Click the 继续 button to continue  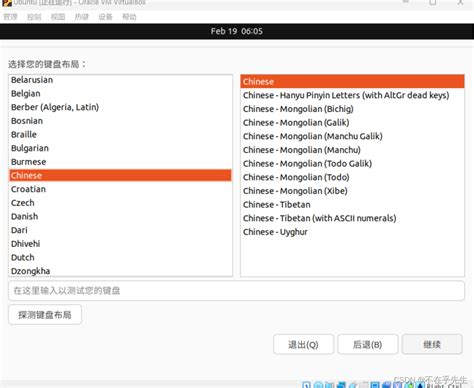pyautogui.click(x=432, y=344)
